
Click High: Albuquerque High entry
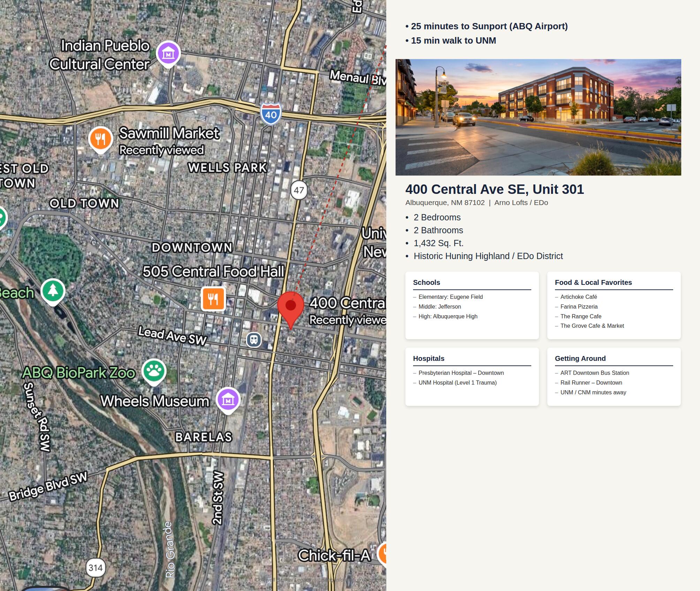tap(448, 316)
